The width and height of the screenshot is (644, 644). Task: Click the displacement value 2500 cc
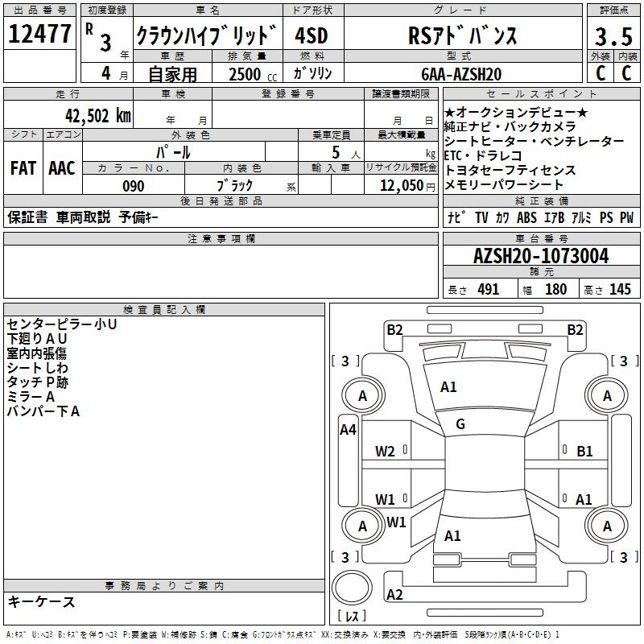(x=253, y=74)
